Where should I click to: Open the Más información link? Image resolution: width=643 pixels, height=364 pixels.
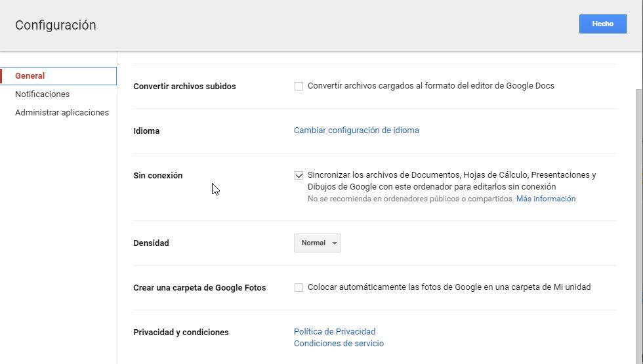point(545,199)
